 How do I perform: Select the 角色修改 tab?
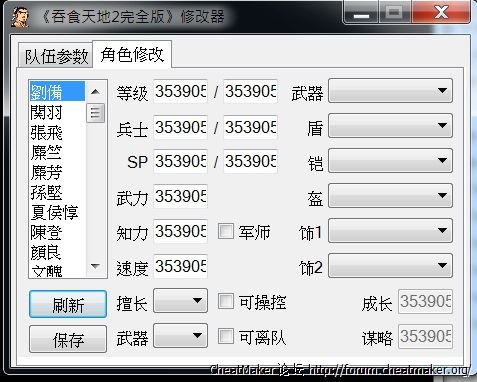[x=132, y=54]
